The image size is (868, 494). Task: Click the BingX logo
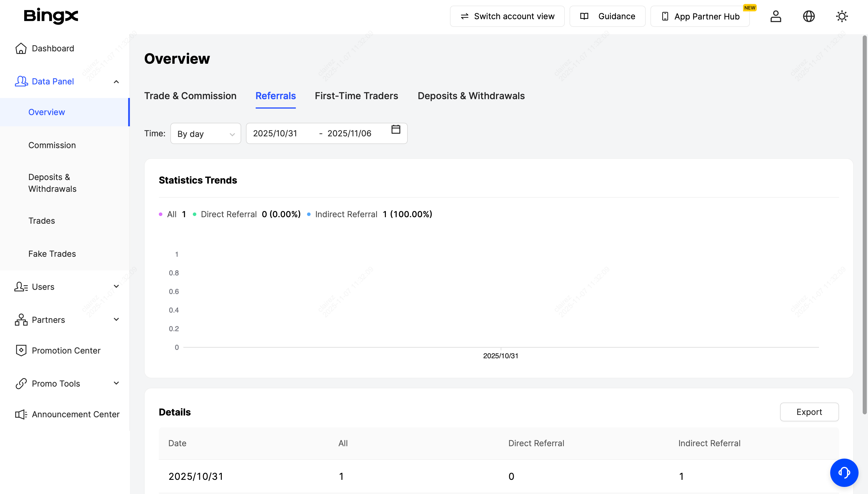pos(51,16)
